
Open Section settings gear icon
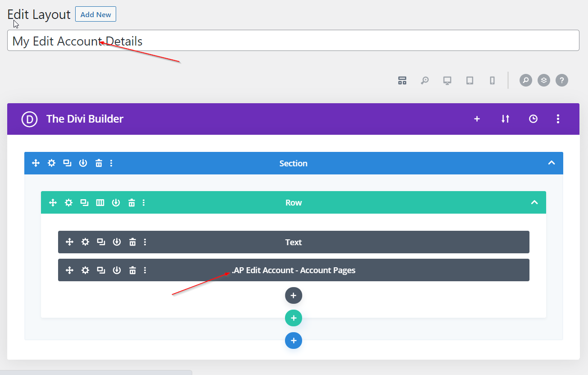tap(52, 163)
